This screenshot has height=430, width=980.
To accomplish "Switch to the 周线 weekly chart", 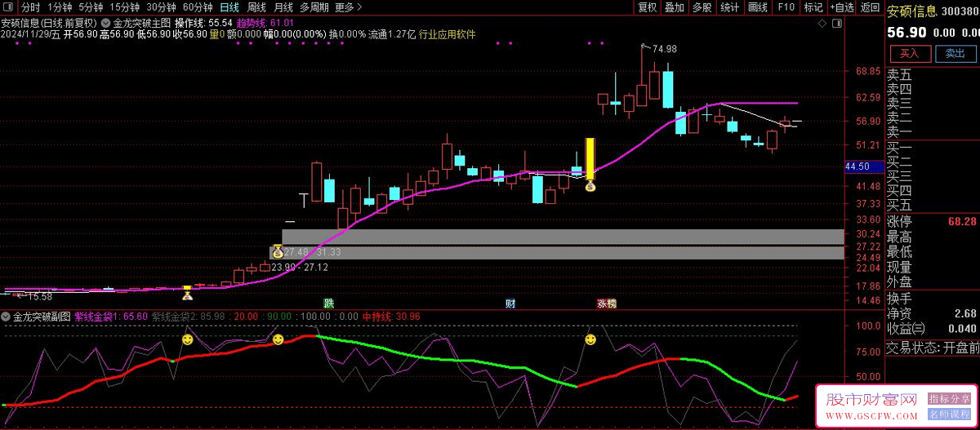I will pyautogui.click(x=256, y=7).
